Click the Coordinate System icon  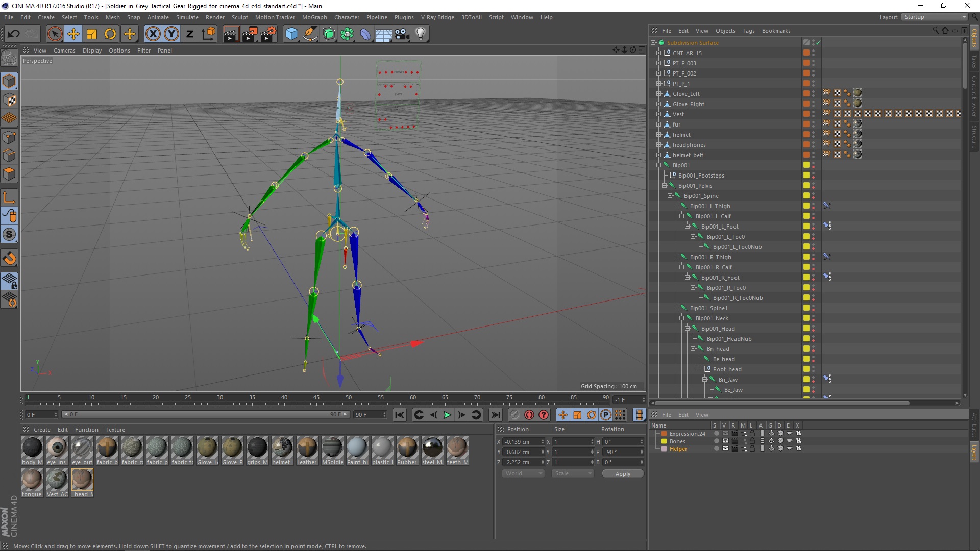tap(208, 34)
